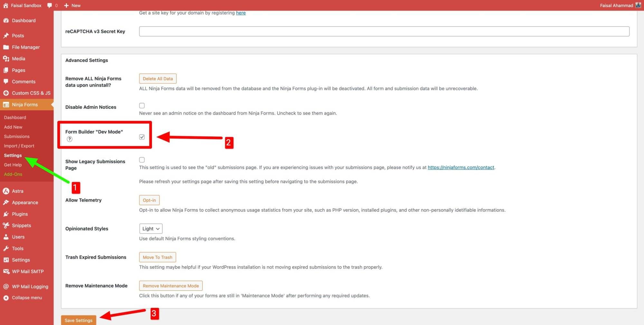Go to Submissions submenu item
This screenshot has height=325, width=644.
tap(17, 136)
